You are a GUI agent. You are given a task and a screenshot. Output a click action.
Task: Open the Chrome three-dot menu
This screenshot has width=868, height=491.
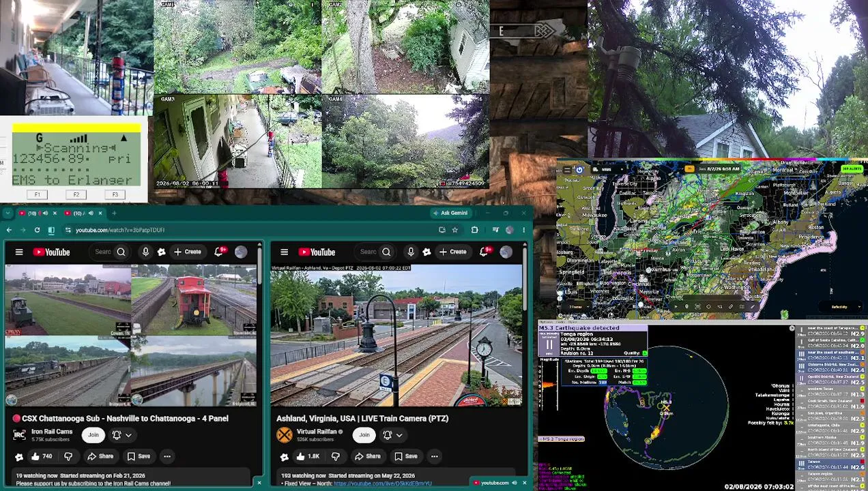pos(523,230)
